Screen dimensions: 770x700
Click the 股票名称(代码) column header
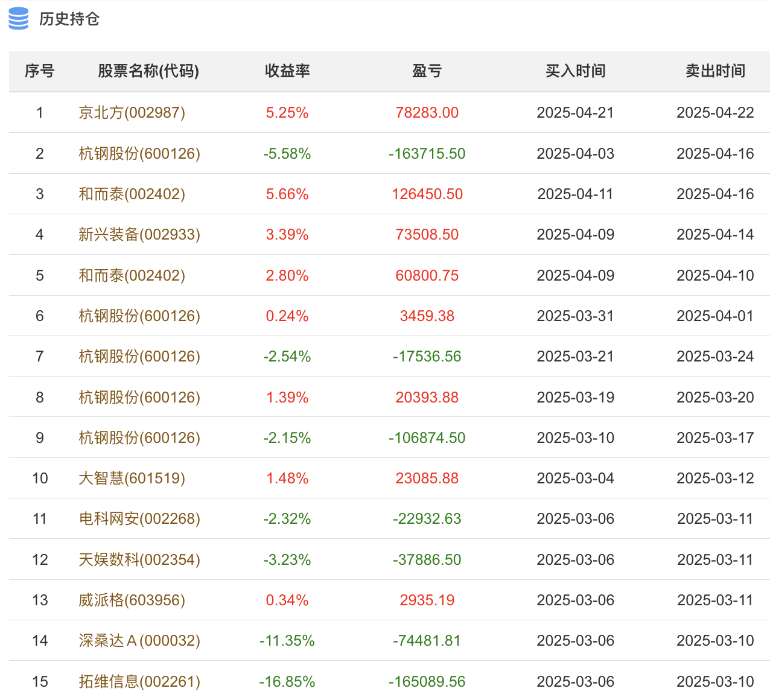(148, 71)
